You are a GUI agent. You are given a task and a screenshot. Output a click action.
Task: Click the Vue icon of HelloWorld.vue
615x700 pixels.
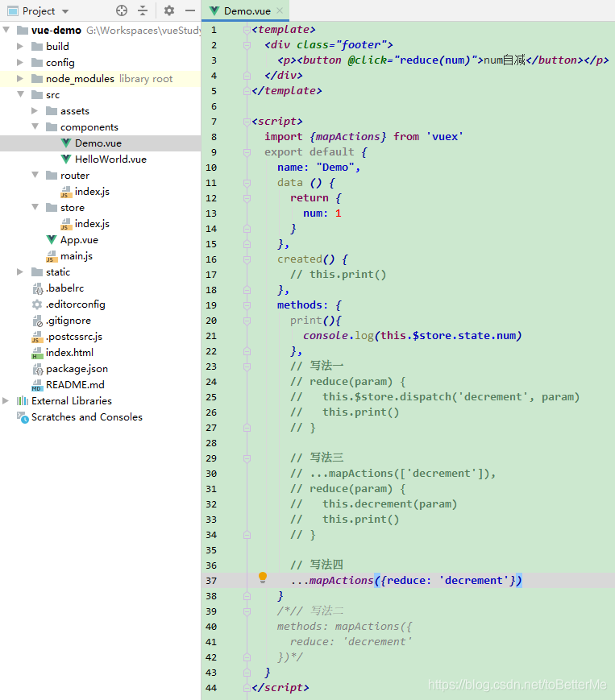tap(66, 159)
